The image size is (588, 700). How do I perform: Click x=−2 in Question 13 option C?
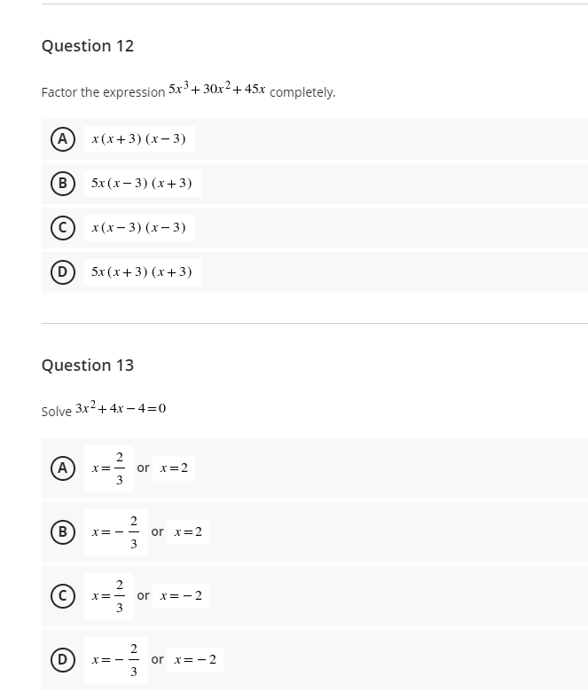[181, 596]
